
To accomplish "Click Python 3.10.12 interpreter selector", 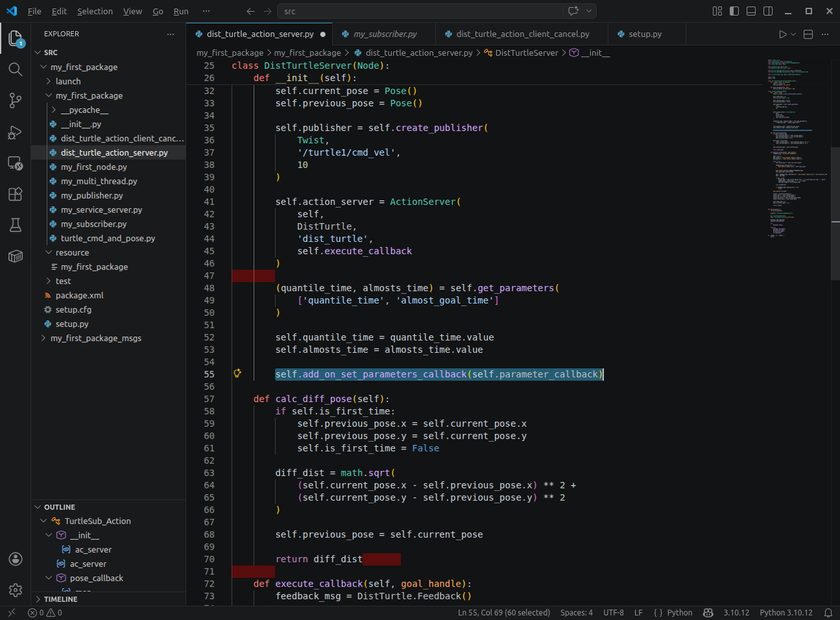I will tap(786, 613).
